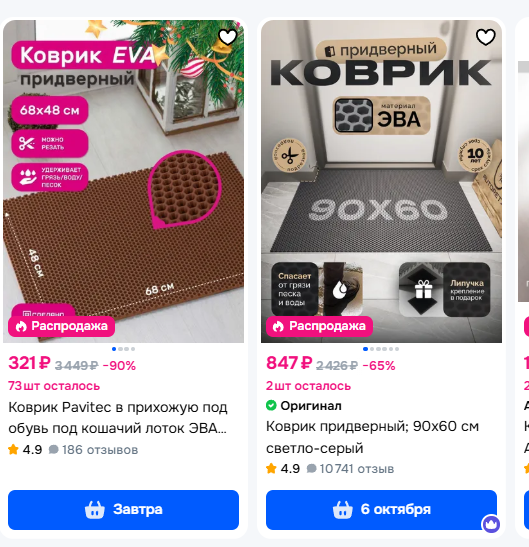Click green Оригинал checkmark badge
Image resolution: width=529 pixels, height=547 pixels.
(x=271, y=405)
